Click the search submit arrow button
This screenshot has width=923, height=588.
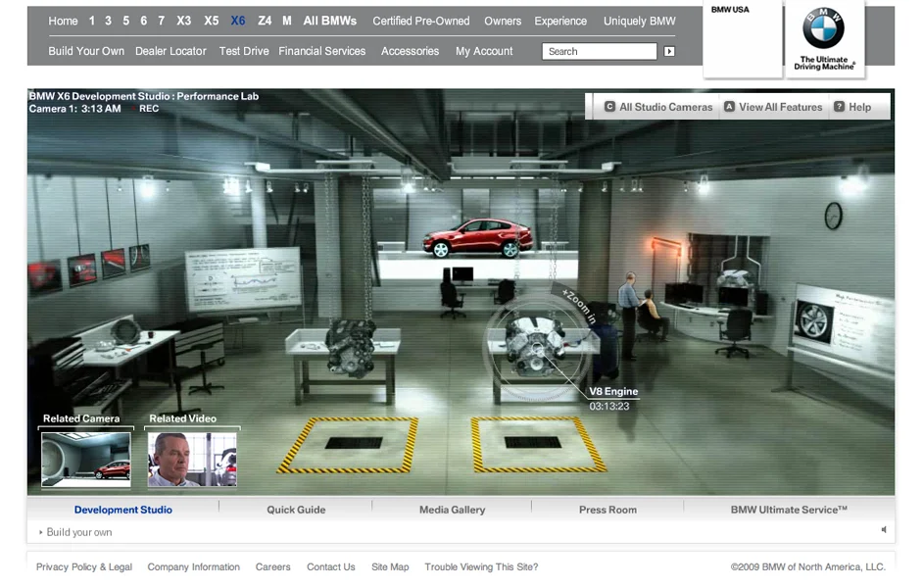pos(669,51)
